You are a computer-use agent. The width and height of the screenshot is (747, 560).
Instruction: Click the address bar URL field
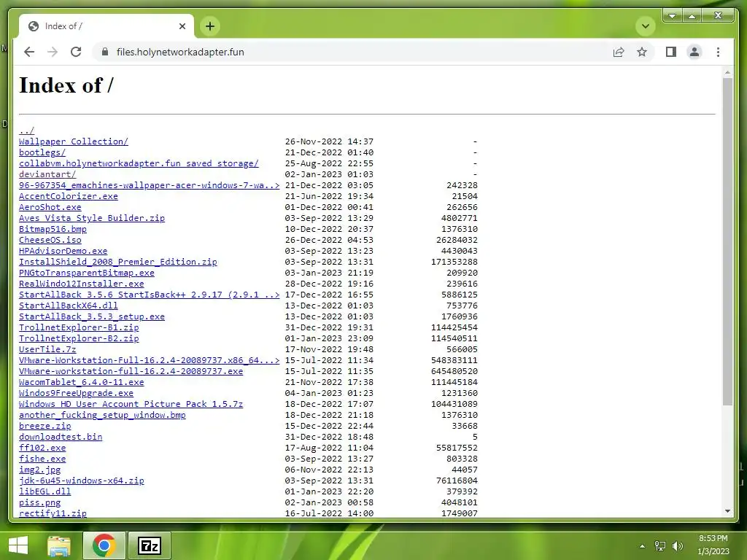point(352,52)
